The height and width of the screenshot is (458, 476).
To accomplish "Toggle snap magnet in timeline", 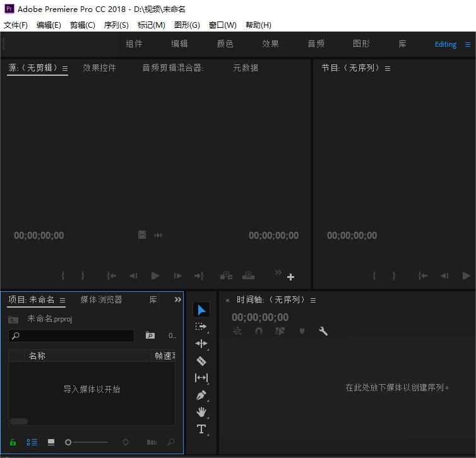I will pos(259,331).
